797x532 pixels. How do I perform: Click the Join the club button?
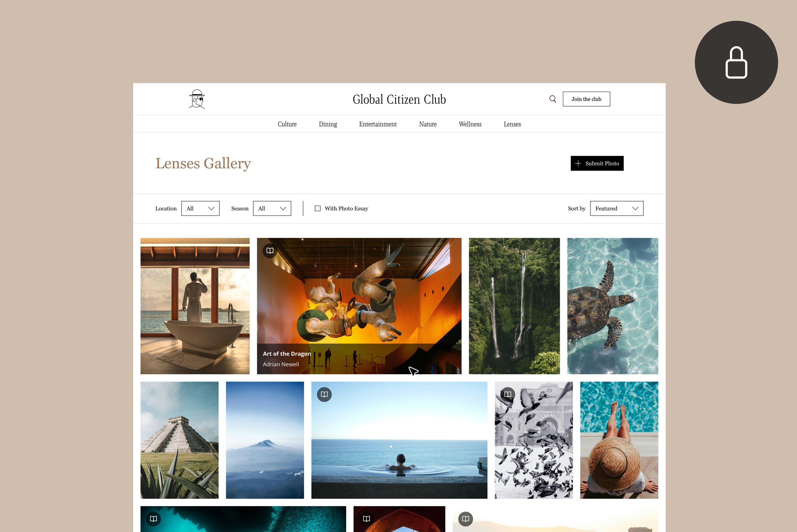pos(586,99)
